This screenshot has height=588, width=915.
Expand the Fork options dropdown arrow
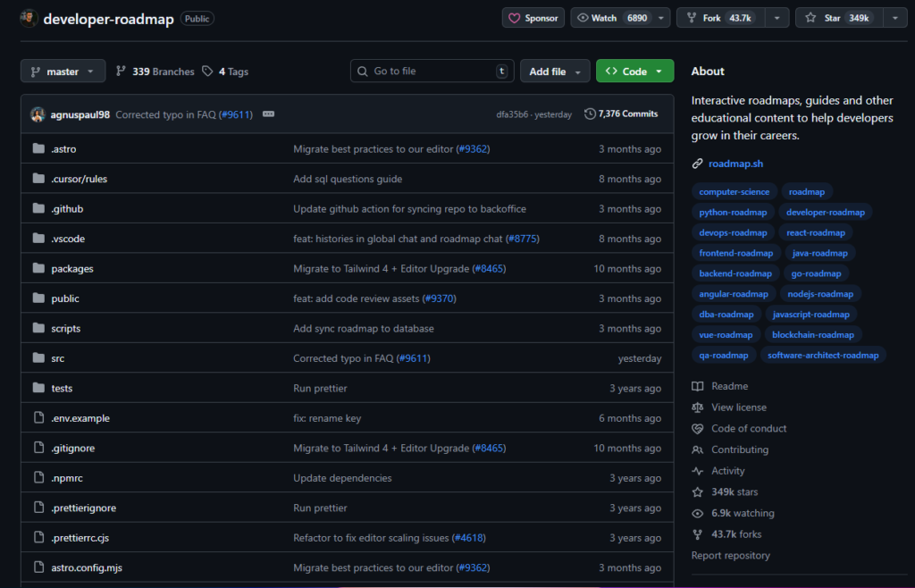[x=777, y=18]
